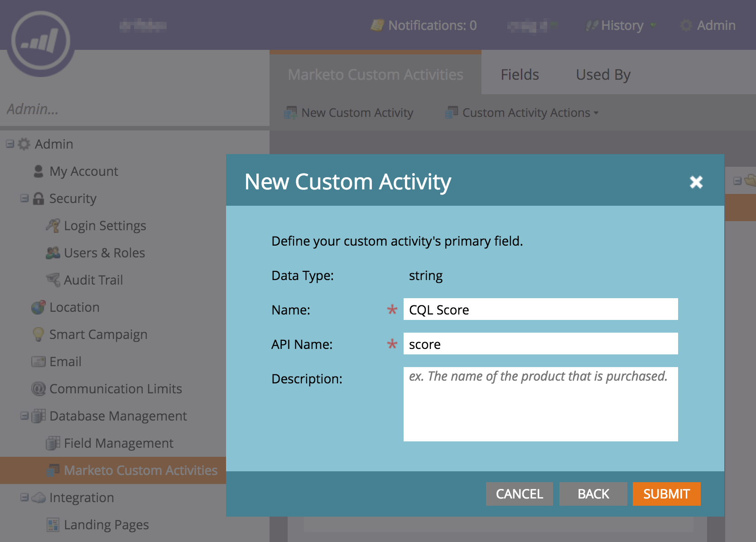Click the Field Management icon

tap(53, 443)
